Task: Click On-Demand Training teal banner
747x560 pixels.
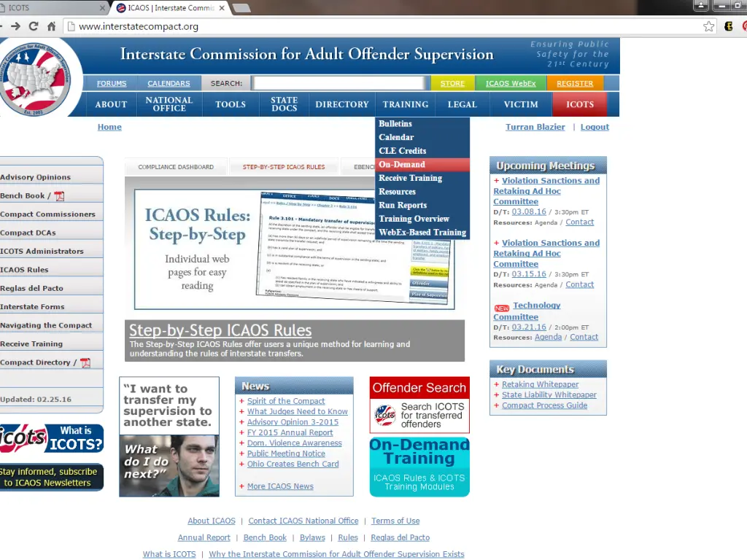Action: [419, 467]
